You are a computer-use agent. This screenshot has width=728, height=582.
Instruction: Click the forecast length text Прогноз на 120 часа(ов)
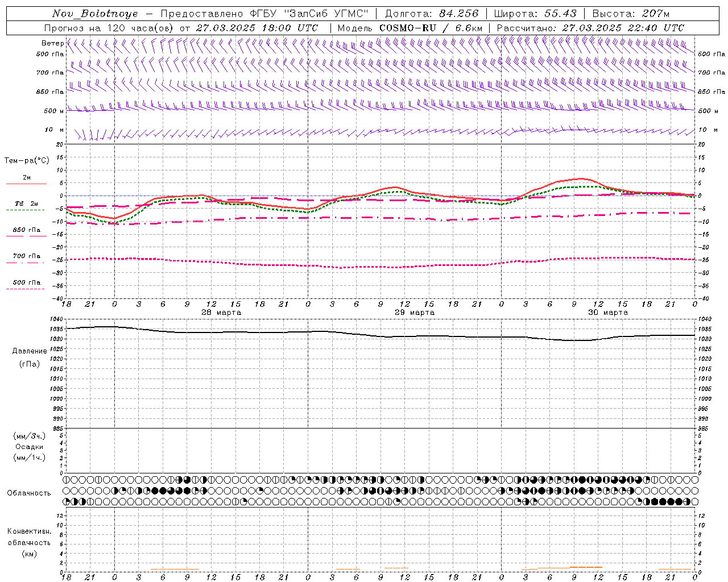(x=109, y=28)
